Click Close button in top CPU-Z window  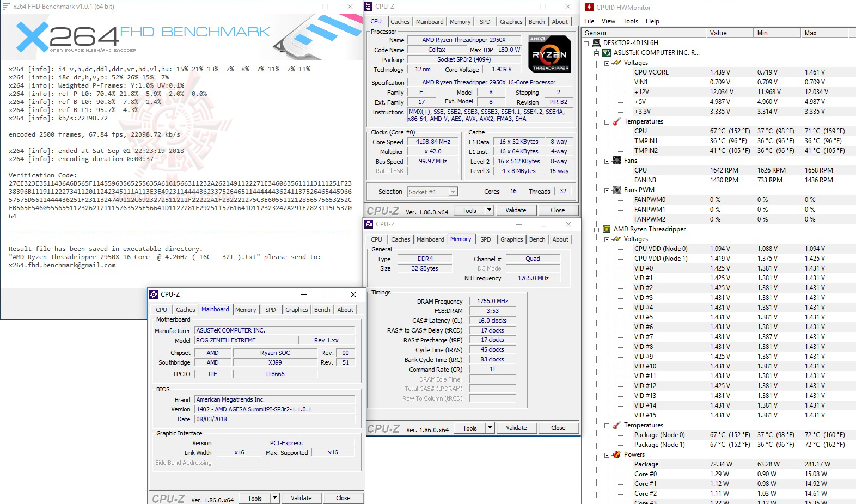558,210
